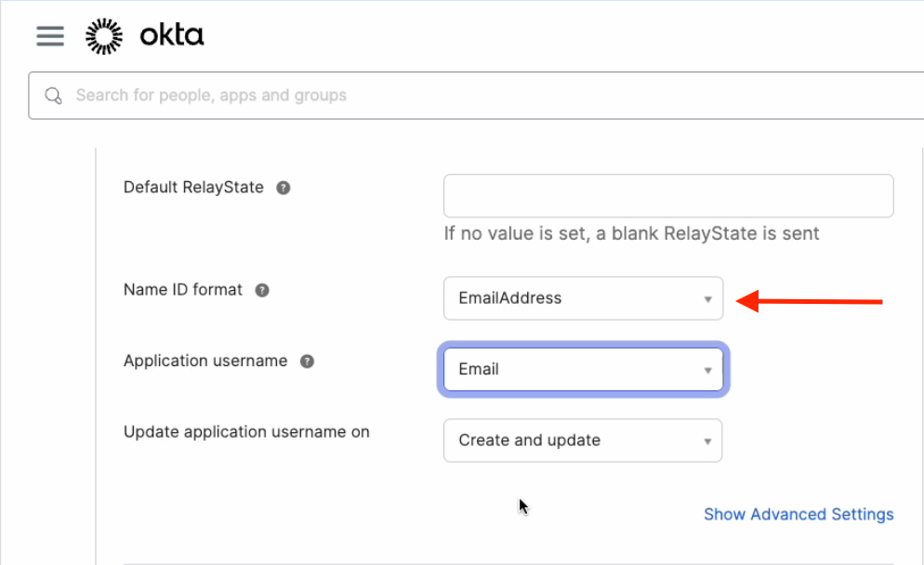924x565 pixels.
Task: Click the Update application username on label
Action: tap(246, 432)
